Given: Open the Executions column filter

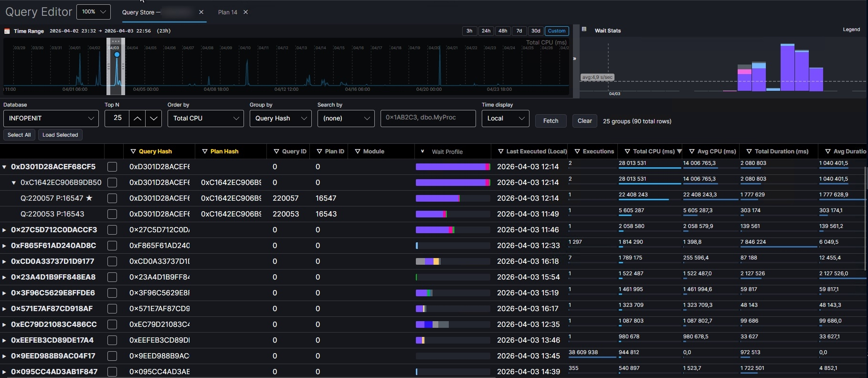Looking at the screenshot, I should tap(577, 151).
